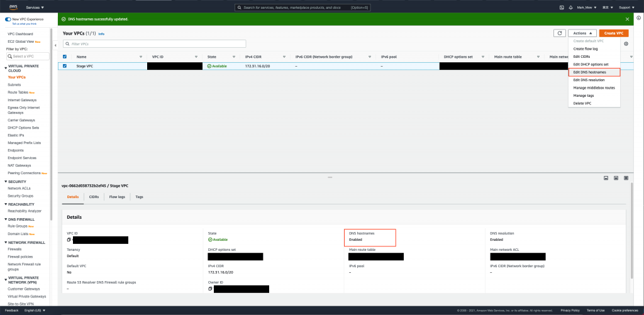The image size is (644, 315).
Task: Open the info panel icon at right edge
Action: pyautogui.click(x=639, y=18)
